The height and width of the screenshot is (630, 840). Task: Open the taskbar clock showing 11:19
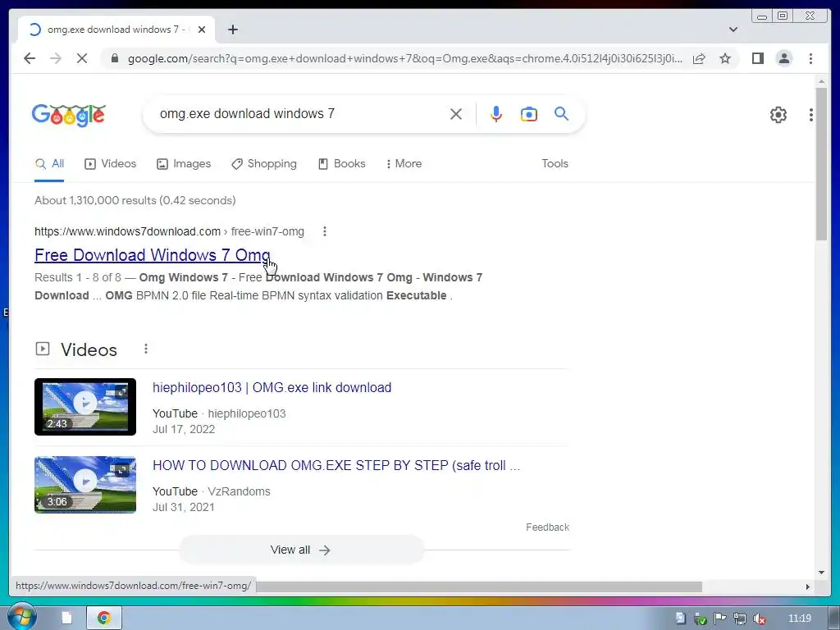coord(799,619)
